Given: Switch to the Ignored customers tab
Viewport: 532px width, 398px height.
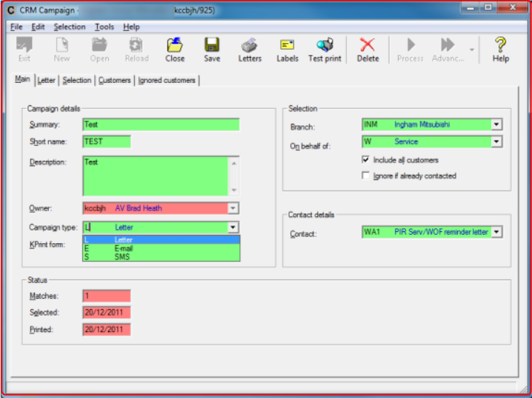Looking at the screenshot, I should tap(167, 81).
